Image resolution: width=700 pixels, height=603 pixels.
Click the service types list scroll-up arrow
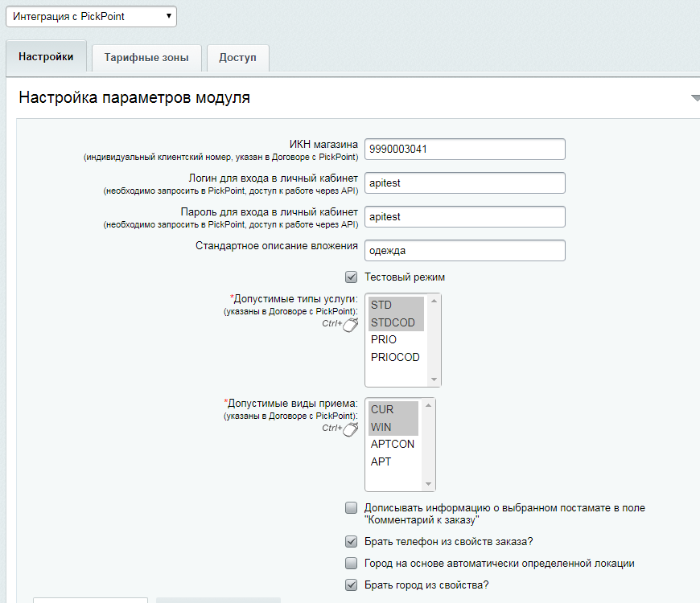click(x=434, y=301)
